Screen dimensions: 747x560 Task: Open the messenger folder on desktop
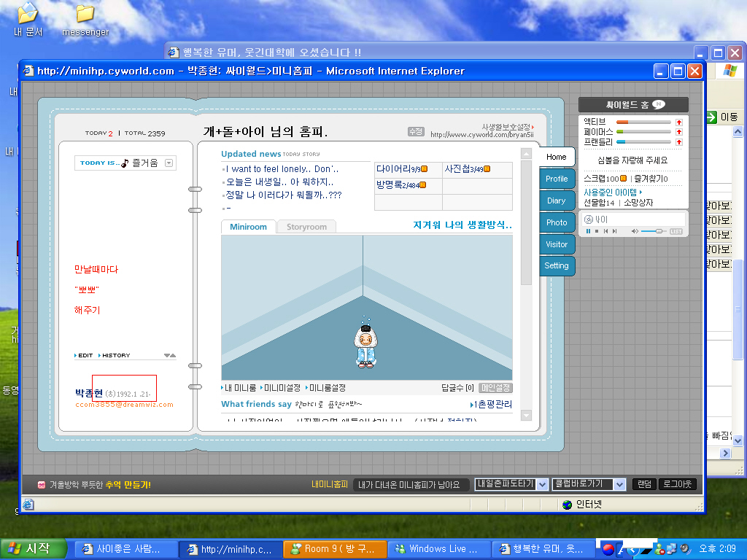(85, 20)
